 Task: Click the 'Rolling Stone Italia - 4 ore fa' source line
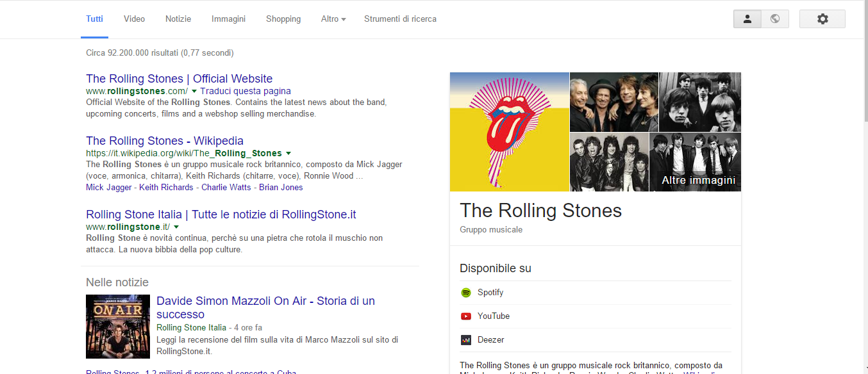pos(209,328)
